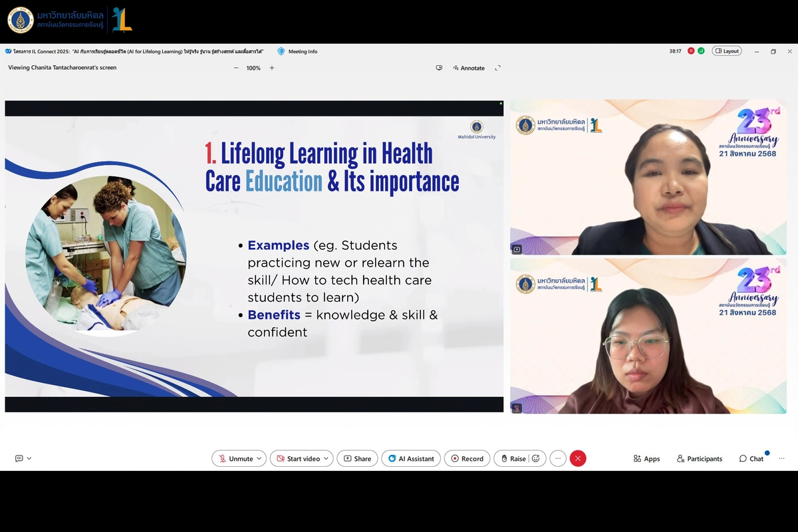This screenshot has width=798, height=532.
Task: Open the AI Assistant
Action: pos(411,458)
